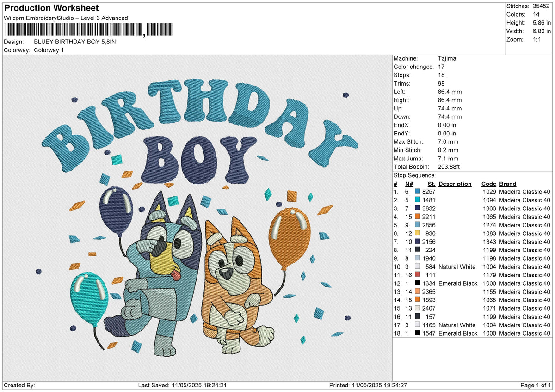This screenshot has width=555, height=392.
Task: Select the light blue swatch beside 2856 stitches
Action: 418,225
